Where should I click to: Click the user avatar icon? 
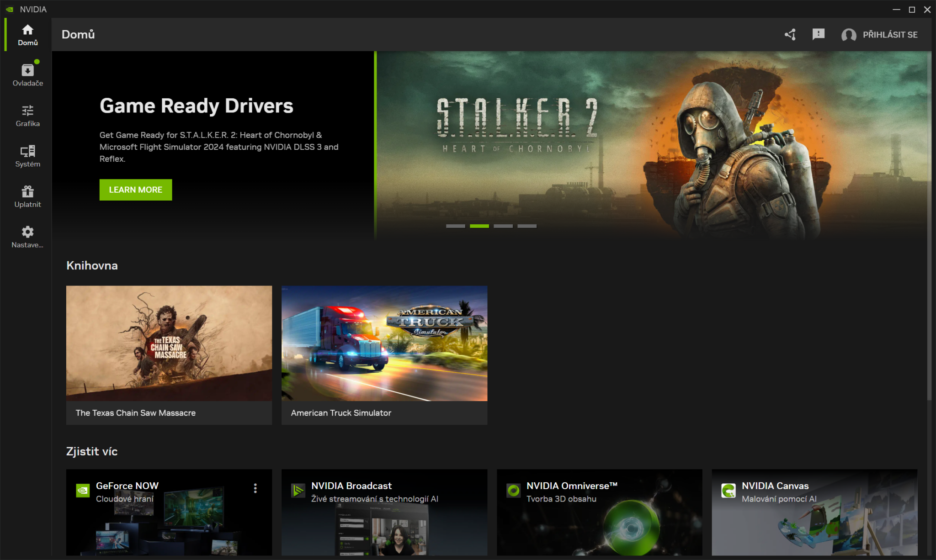tap(849, 35)
